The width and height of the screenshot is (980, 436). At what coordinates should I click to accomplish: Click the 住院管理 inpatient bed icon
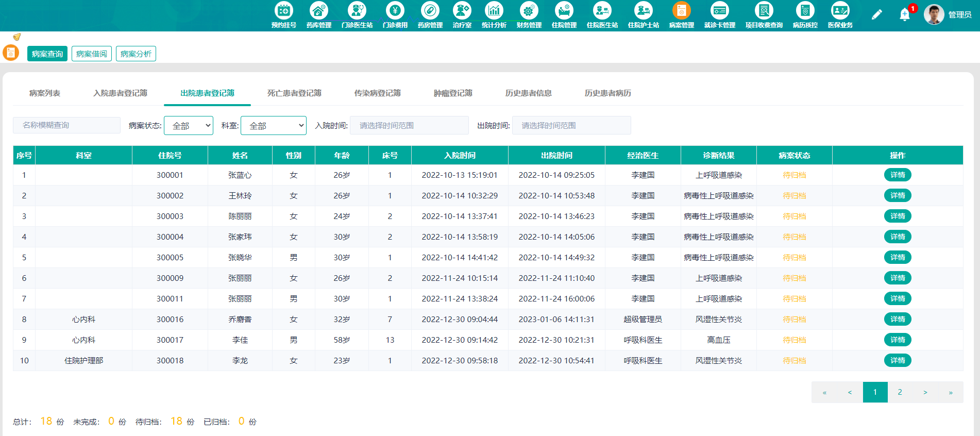(564, 11)
